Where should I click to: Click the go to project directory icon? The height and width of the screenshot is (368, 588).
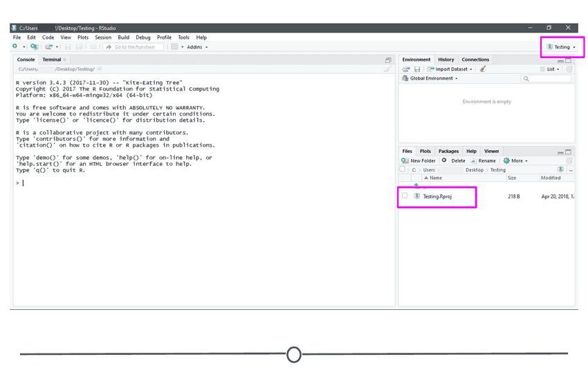(x=560, y=169)
